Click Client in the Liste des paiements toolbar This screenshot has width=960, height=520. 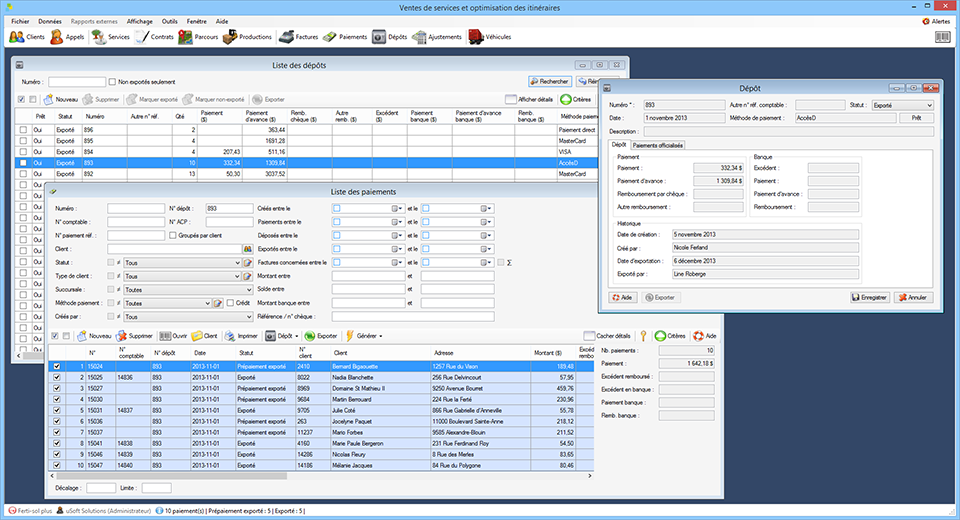[204, 336]
